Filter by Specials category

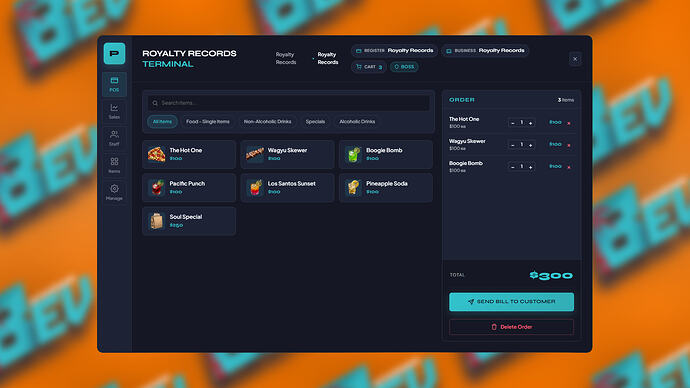[x=315, y=122]
